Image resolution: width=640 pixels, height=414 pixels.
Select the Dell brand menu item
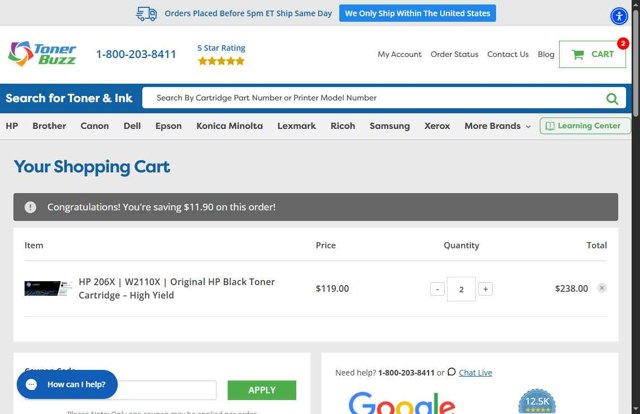pyautogui.click(x=132, y=126)
